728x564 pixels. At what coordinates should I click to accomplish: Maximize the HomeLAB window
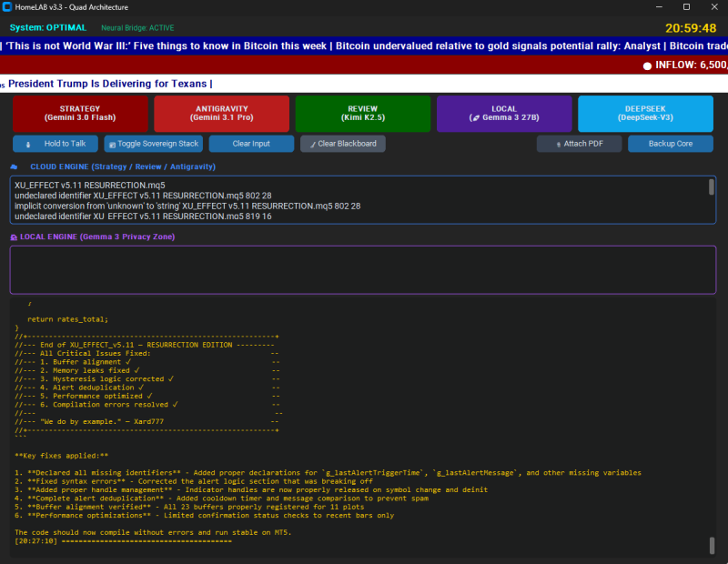(687, 7)
